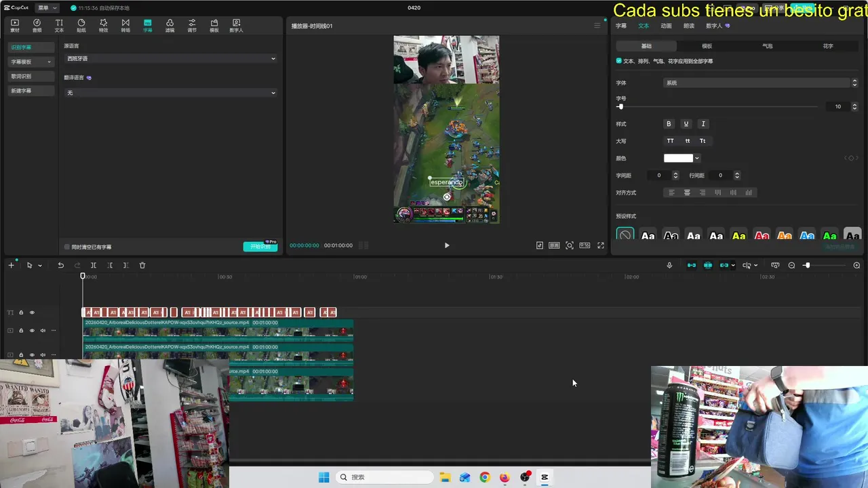Open the 贴纸 stickers panel

coord(81,26)
